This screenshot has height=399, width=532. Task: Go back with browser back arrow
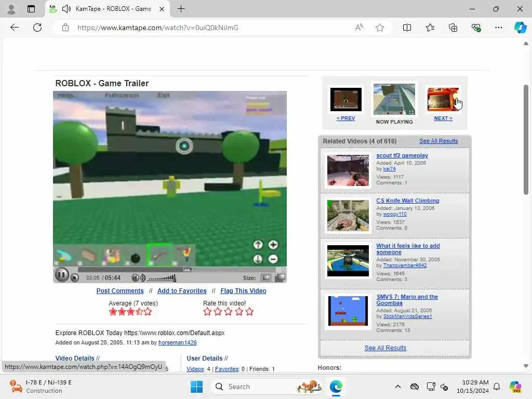15,28
